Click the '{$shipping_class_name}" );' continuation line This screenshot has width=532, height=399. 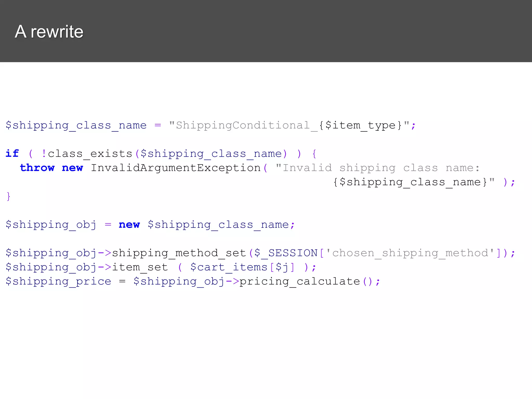(424, 182)
